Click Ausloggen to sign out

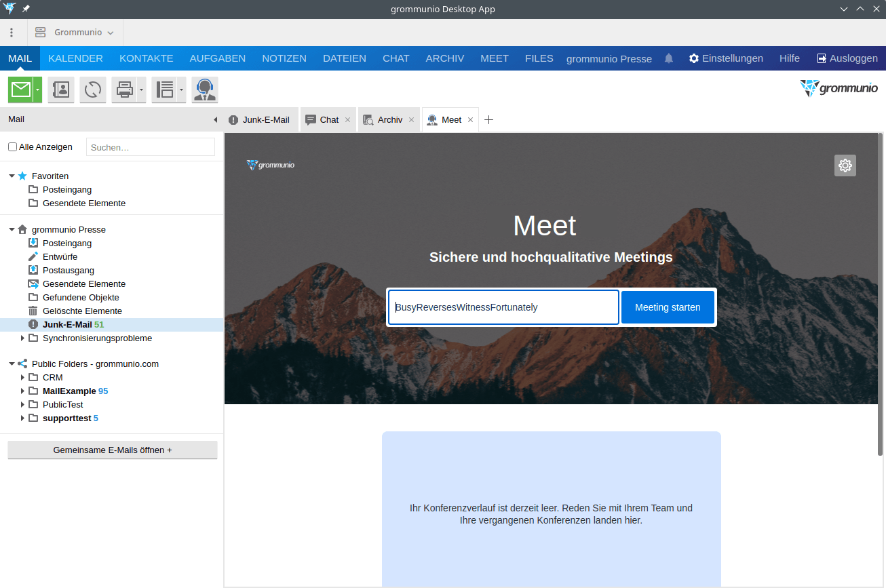[847, 58]
